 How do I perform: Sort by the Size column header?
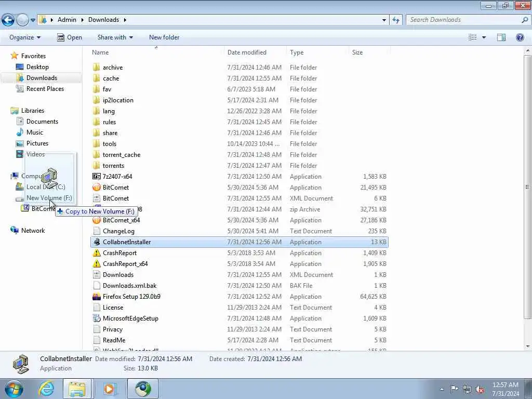(357, 52)
